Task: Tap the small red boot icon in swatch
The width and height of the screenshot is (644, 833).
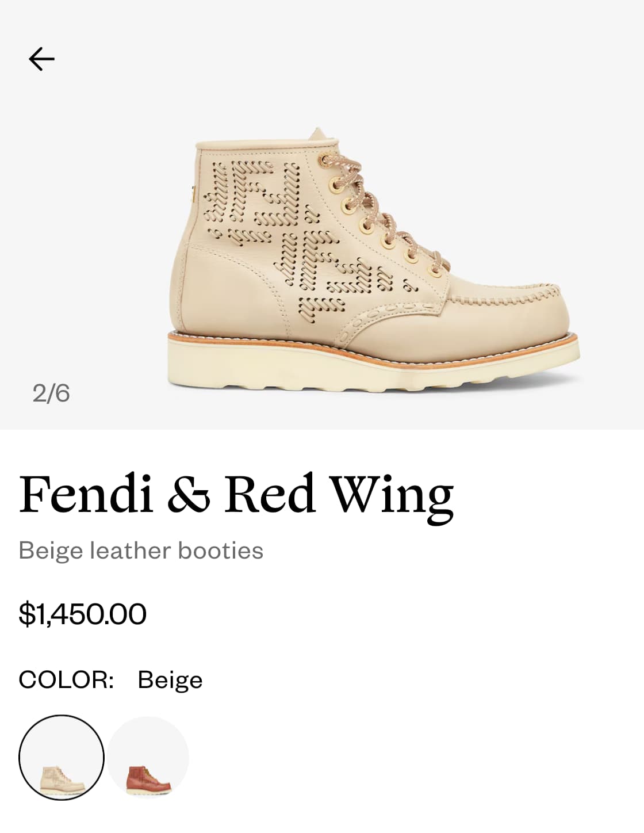Action: coord(148,778)
